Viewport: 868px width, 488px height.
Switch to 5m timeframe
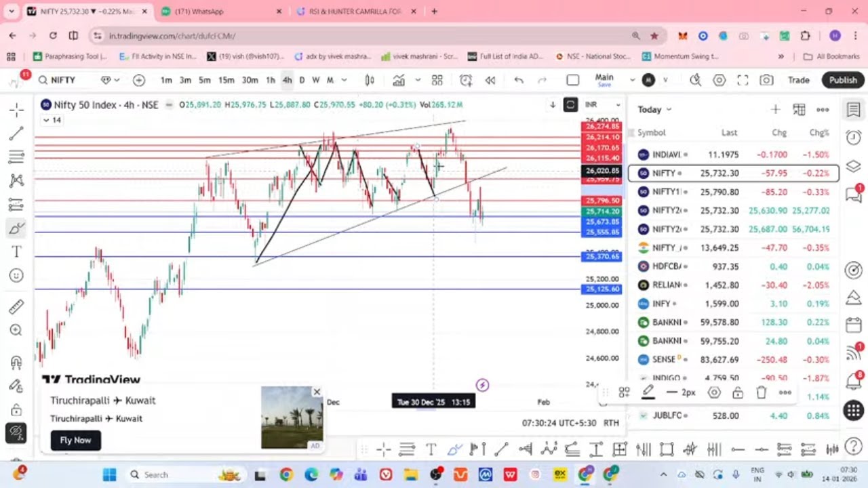click(x=205, y=80)
